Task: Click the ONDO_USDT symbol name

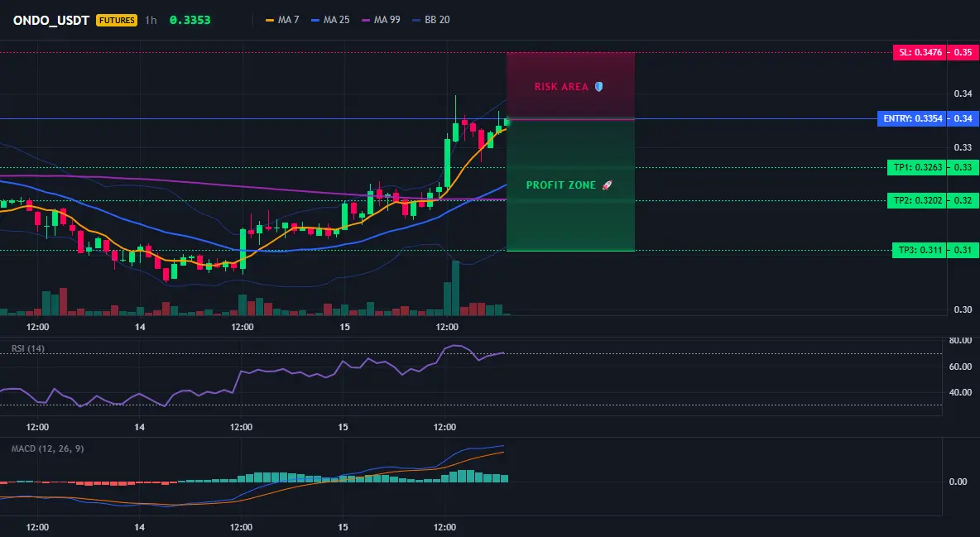Action: 51,20
